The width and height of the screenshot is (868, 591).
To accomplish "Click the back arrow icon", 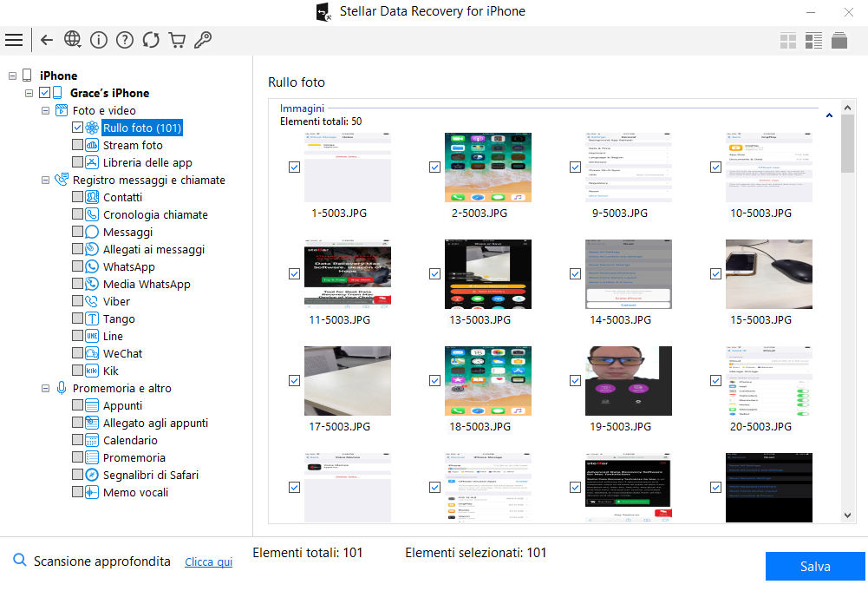I will point(47,40).
